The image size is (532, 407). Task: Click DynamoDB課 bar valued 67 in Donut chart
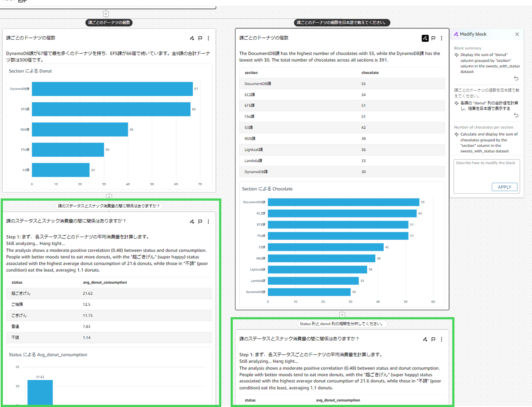[x=112, y=89]
